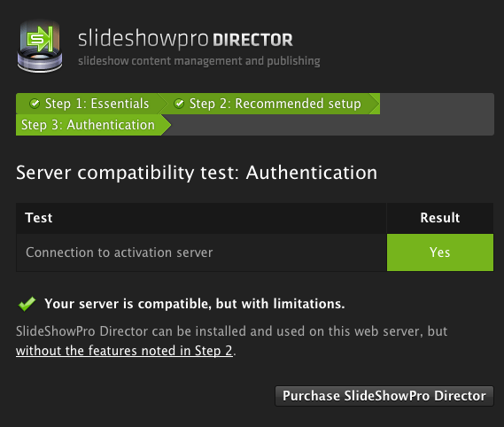Click 'slideshow content management and publishing' tagline

(199, 61)
